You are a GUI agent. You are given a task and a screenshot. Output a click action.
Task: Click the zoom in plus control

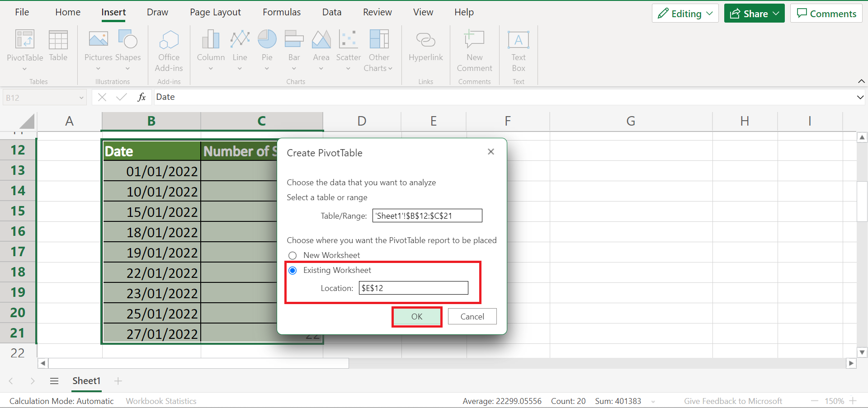pos(853,401)
